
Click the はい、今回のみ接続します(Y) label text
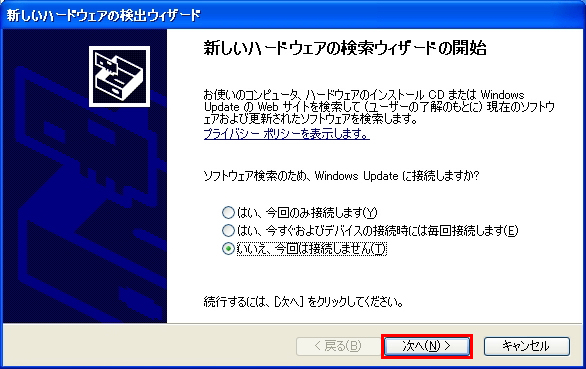307,212
